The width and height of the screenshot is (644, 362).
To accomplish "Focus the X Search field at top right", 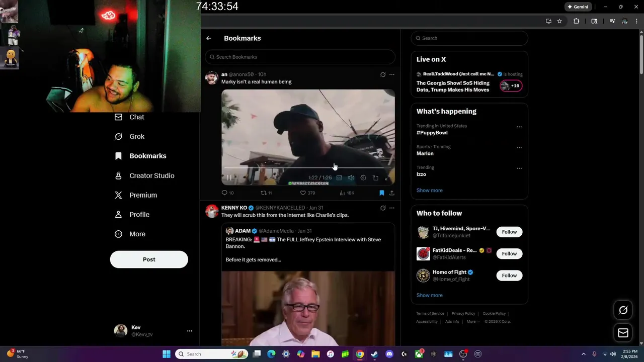I will click(x=469, y=38).
